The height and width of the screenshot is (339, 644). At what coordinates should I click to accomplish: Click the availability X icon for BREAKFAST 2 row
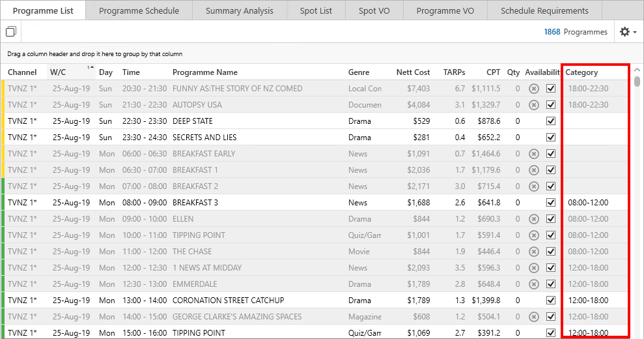click(x=533, y=186)
